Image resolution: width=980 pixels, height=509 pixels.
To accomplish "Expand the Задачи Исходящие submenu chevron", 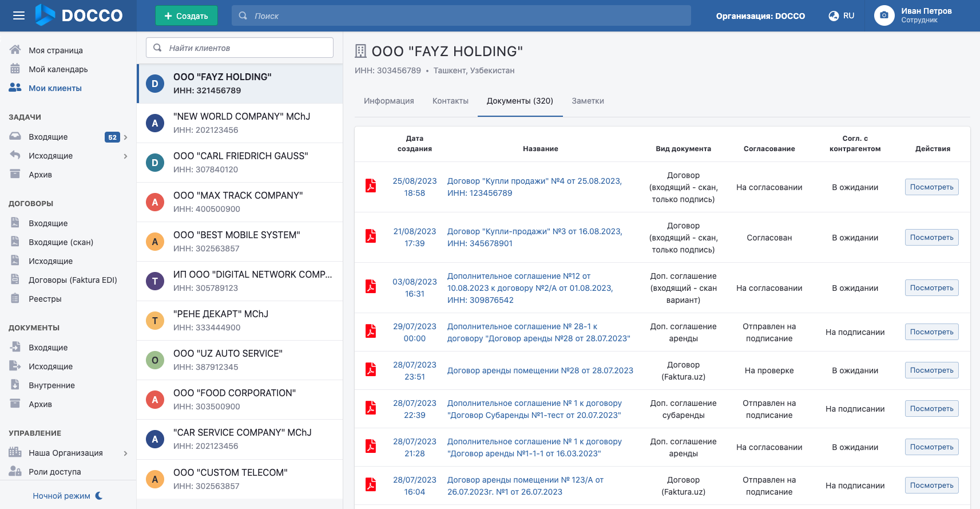I will (x=125, y=156).
